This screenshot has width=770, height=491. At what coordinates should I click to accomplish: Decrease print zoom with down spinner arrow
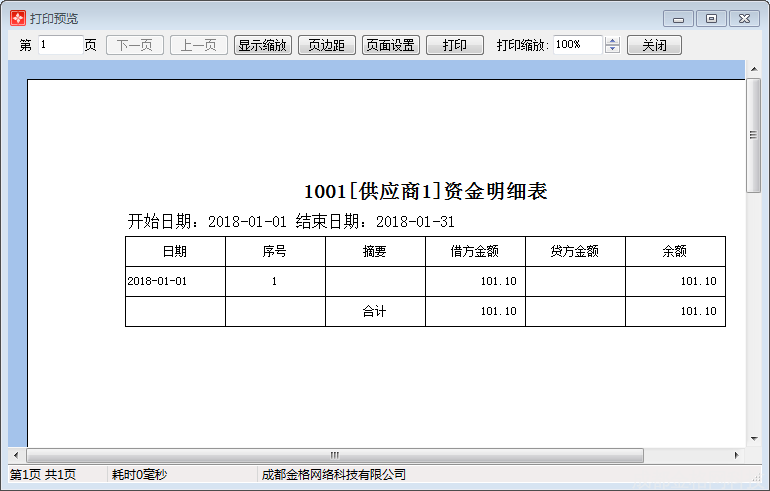click(x=613, y=50)
